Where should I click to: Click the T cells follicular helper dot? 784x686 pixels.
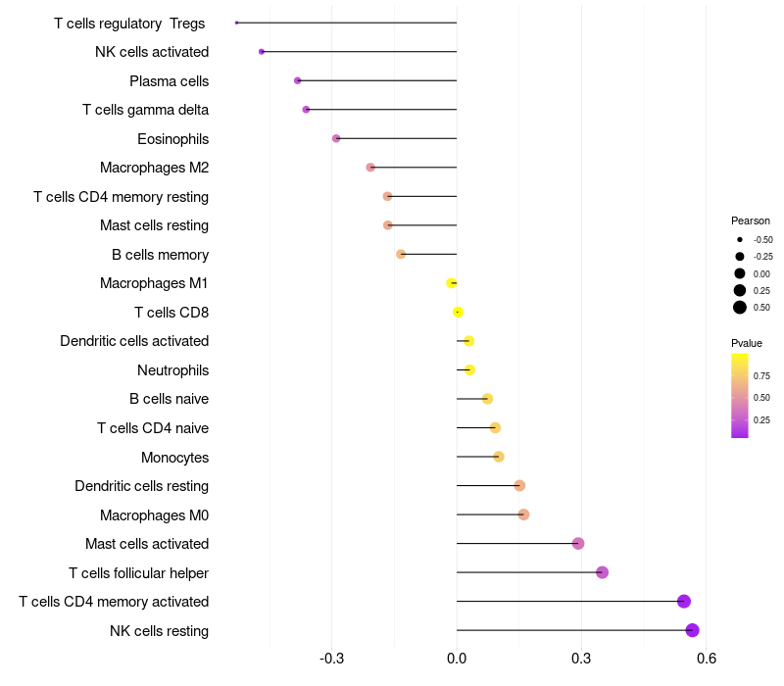click(x=602, y=572)
